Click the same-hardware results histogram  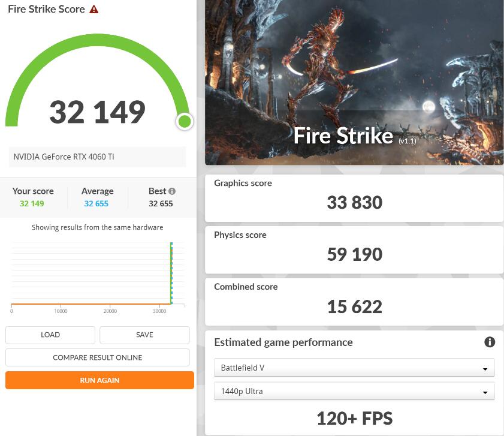(97, 276)
